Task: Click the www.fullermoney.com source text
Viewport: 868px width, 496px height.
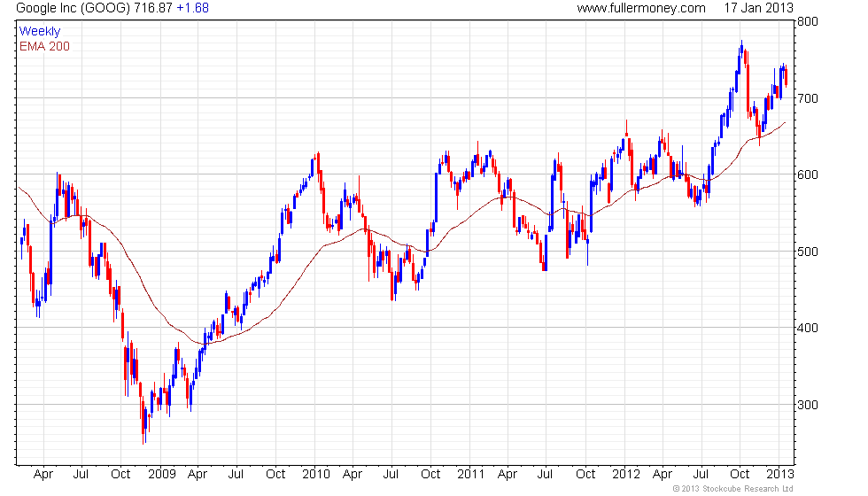Action: coord(641,8)
